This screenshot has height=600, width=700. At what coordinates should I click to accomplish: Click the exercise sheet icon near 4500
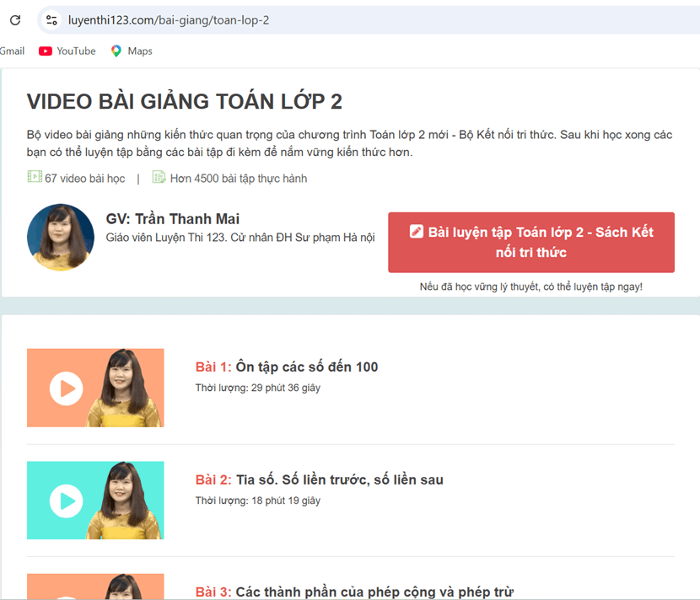pyautogui.click(x=159, y=177)
